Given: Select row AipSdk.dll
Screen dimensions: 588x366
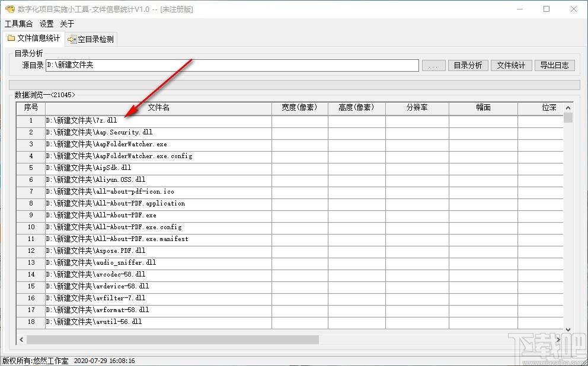Looking at the screenshot, I should [x=290, y=168].
